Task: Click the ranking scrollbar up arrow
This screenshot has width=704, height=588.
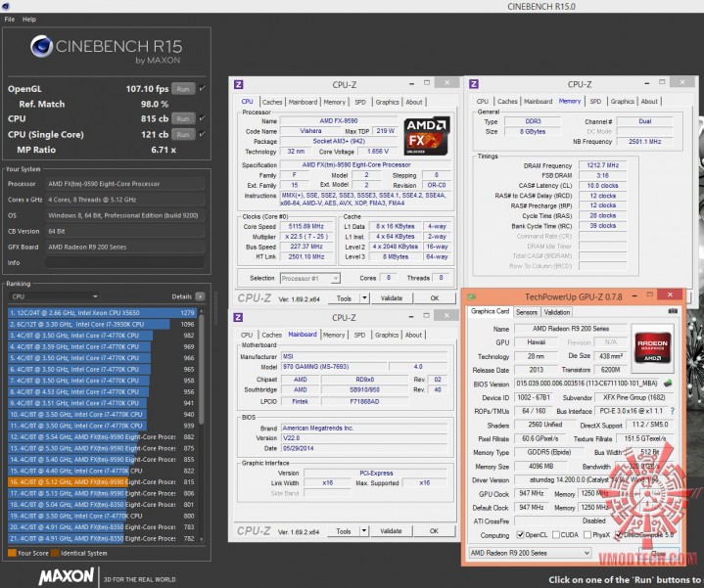Action: coord(201,311)
